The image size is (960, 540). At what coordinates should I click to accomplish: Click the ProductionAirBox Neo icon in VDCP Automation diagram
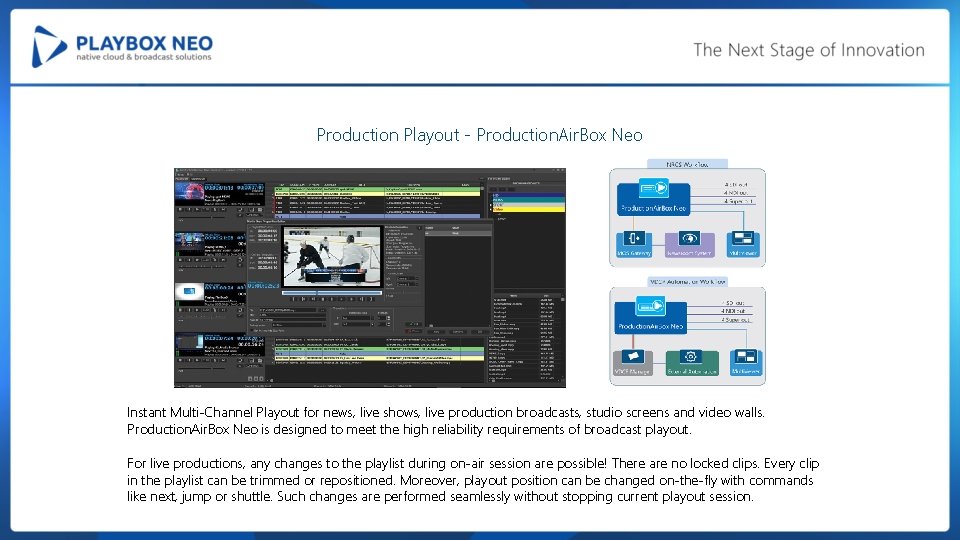(x=650, y=306)
